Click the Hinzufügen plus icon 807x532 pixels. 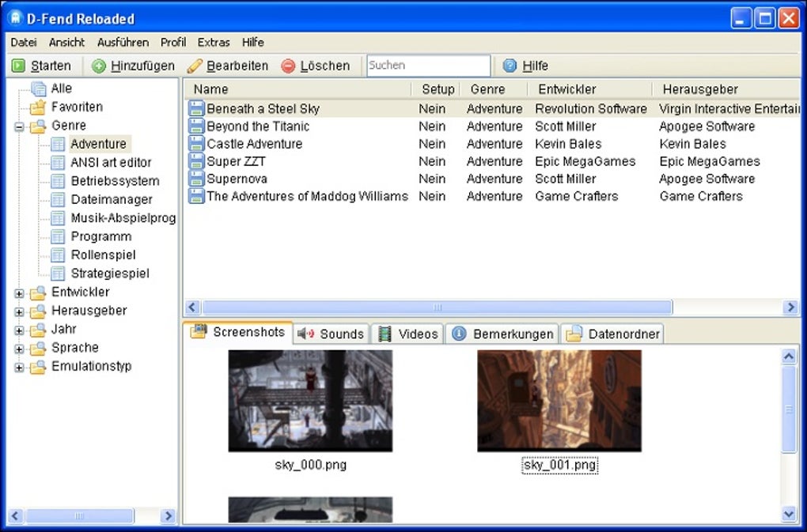[99, 66]
